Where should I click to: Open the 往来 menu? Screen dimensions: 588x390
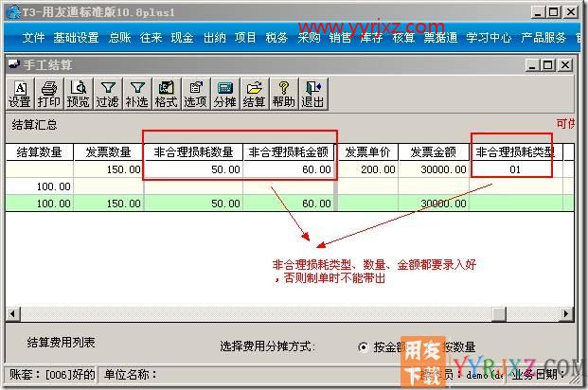coord(151,38)
